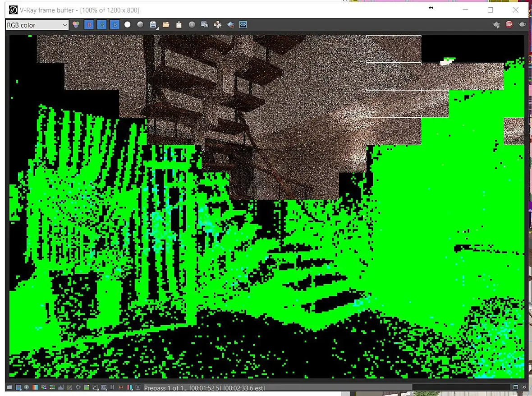Load image with the folder icon
Viewport: 532px width, 396px height.
coord(166,24)
